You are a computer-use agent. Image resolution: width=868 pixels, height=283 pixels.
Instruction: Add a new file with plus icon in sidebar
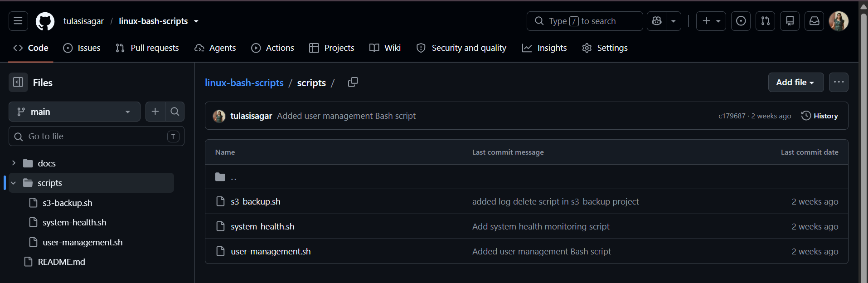pos(155,112)
